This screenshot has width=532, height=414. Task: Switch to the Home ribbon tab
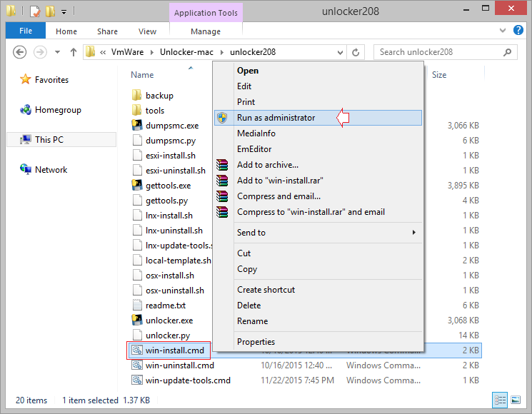click(66, 31)
